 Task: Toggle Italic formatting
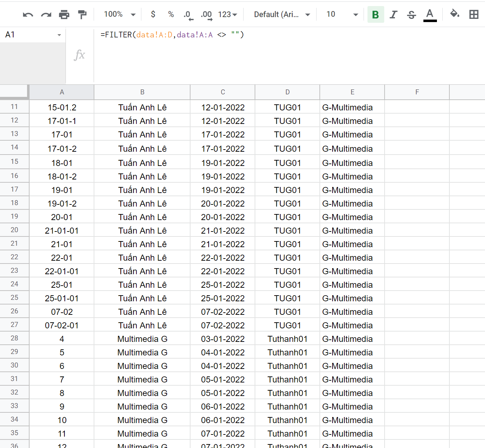tap(393, 15)
